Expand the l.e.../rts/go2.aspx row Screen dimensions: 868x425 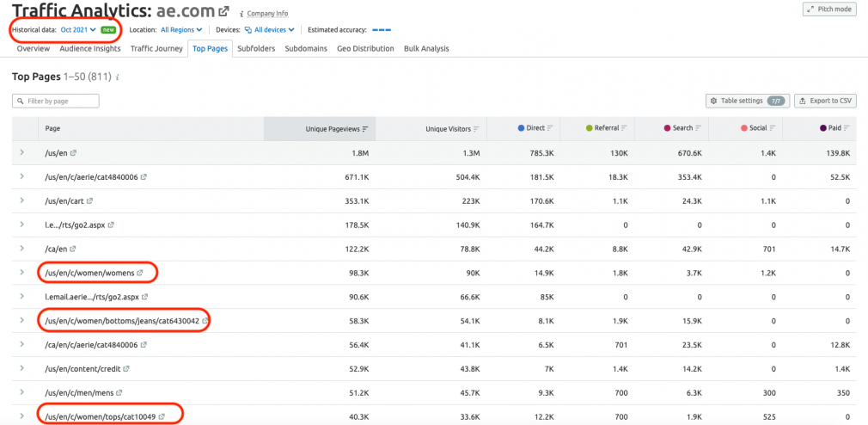coord(22,225)
